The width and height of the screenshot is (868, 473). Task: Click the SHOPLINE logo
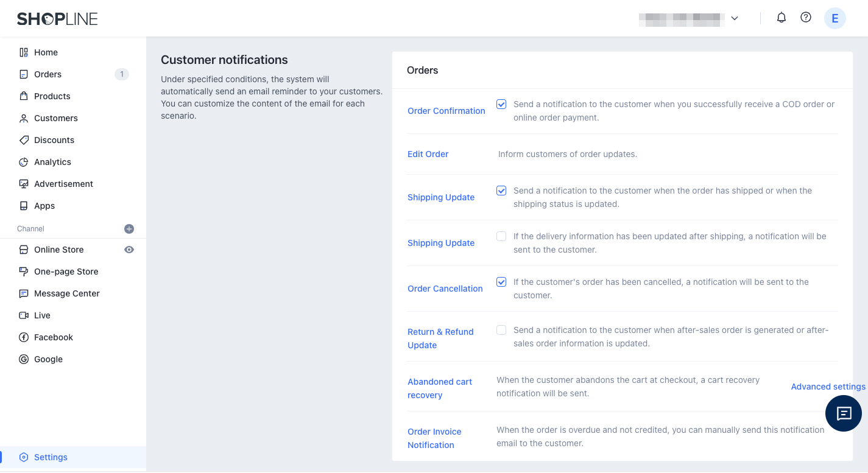pyautogui.click(x=57, y=19)
